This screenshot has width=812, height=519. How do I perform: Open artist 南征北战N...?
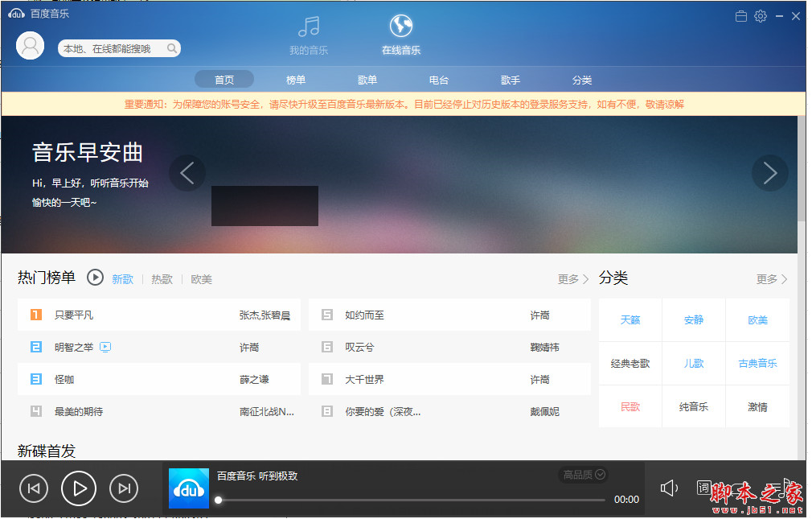(267, 412)
